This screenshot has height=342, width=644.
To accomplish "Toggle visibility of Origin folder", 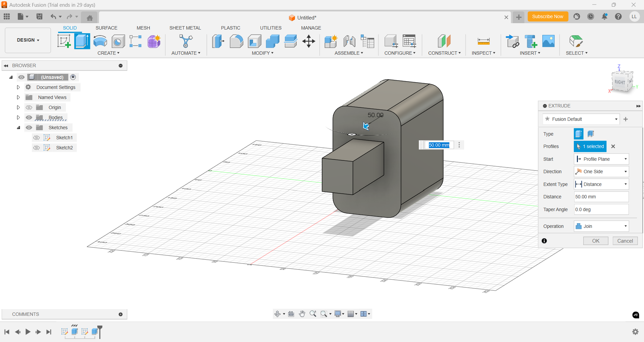I will (29, 107).
